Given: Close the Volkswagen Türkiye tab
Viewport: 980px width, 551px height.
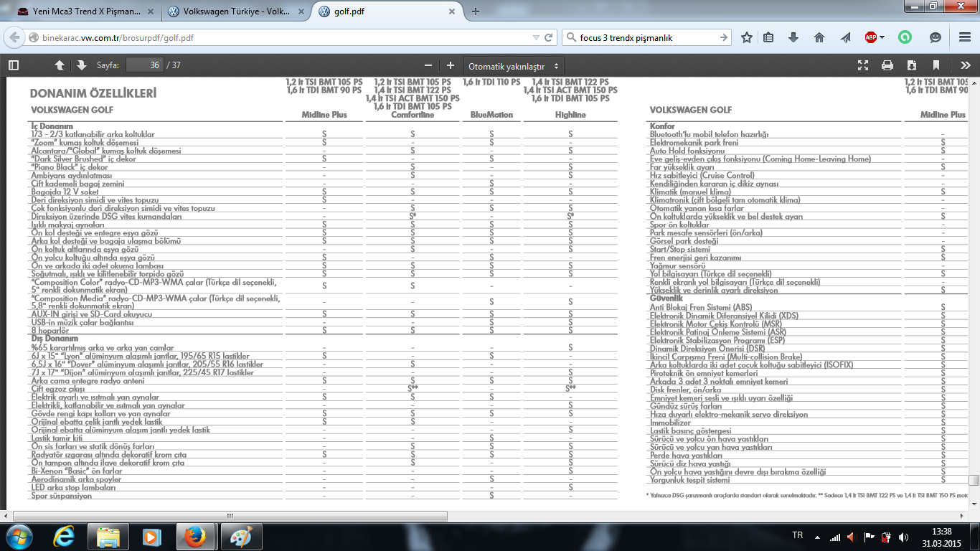Looking at the screenshot, I should tap(302, 11).
